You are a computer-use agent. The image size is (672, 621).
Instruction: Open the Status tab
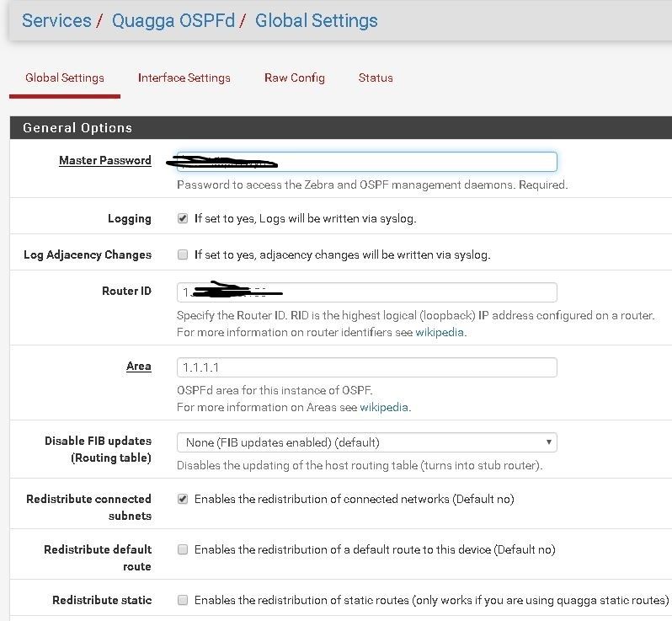click(x=376, y=78)
